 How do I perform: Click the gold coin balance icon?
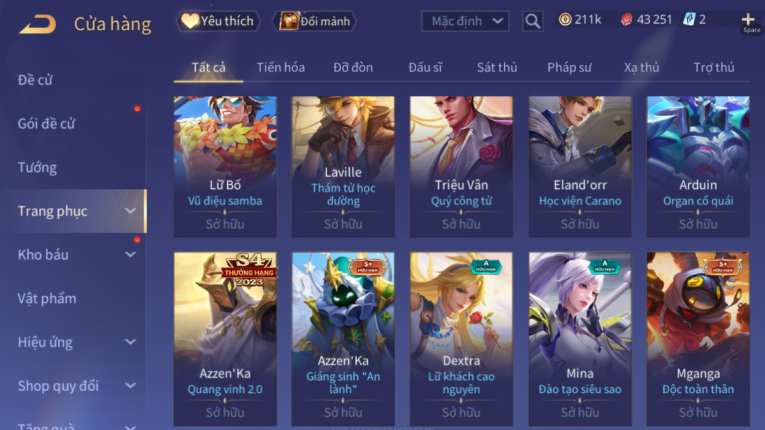pos(565,20)
